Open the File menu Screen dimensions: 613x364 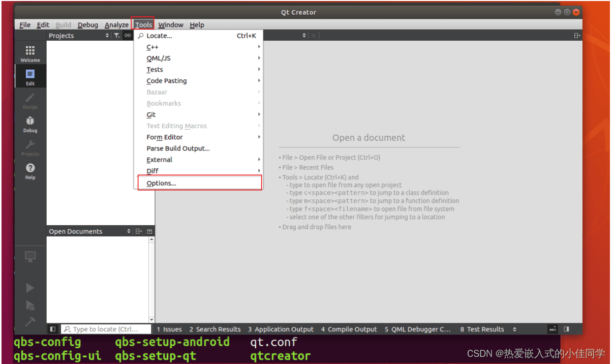25,25
